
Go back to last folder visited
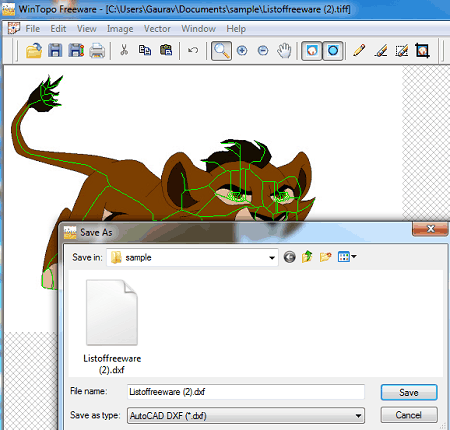point(290,257)
